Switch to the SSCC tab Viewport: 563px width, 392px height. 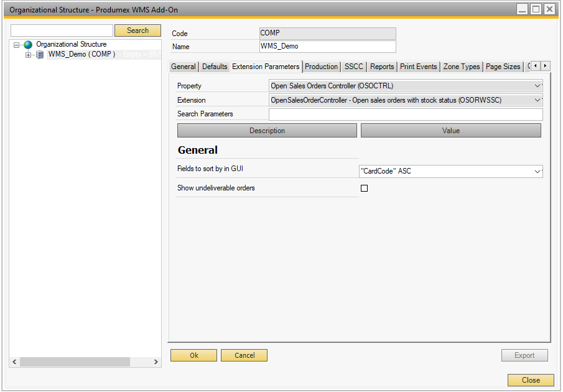pyautogui.click(x=353, y=67)
